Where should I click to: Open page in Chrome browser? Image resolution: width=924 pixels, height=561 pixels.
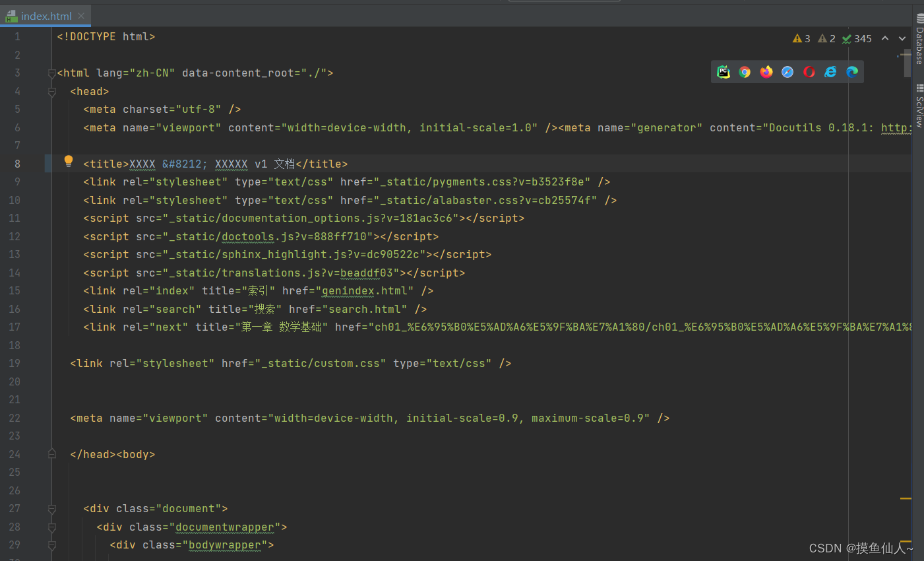pyautogui.click(x=745, y=72)
